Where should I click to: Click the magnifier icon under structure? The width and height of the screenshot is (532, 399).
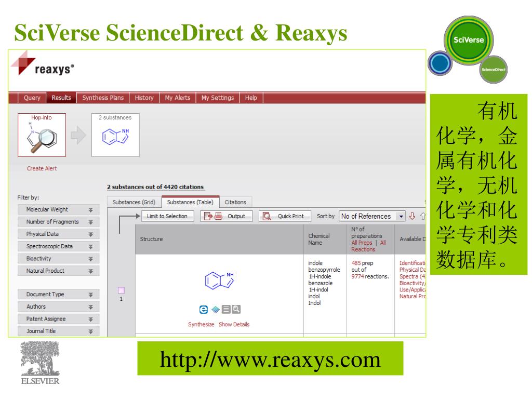coord(236,310)
